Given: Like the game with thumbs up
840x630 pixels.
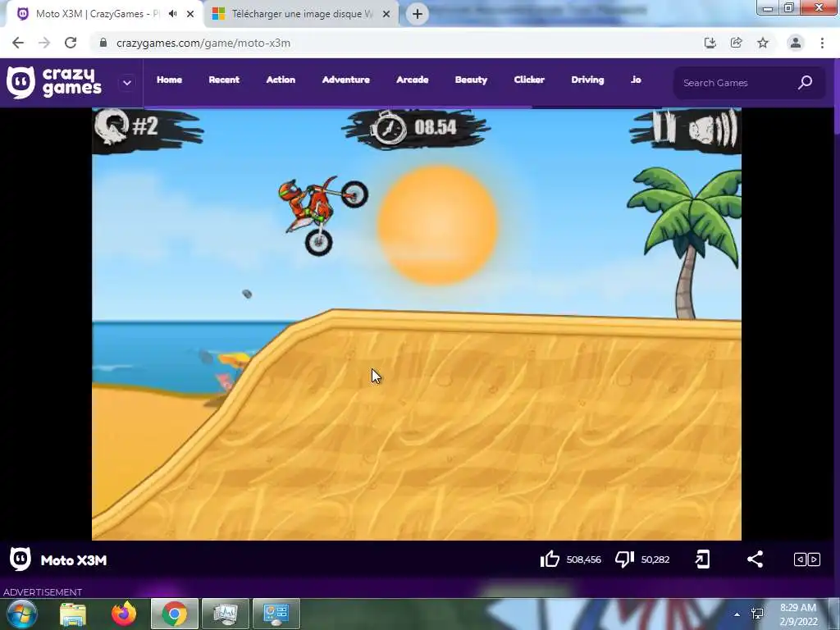Looking at the screenshot, I should 550,559.
